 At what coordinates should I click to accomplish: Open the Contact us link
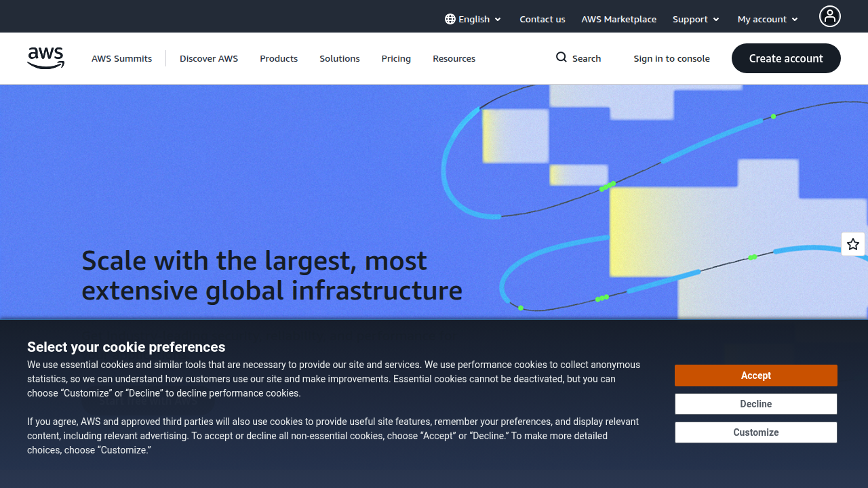point(542,19)
